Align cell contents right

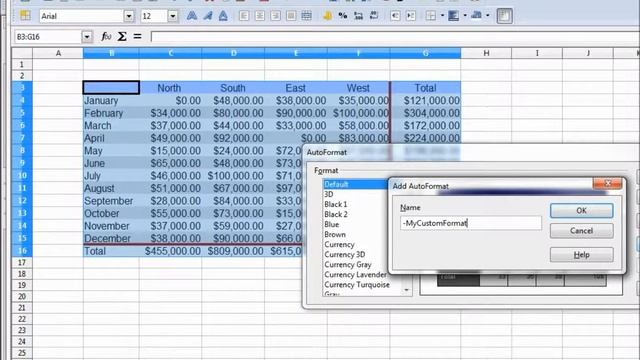click(276, 16)
